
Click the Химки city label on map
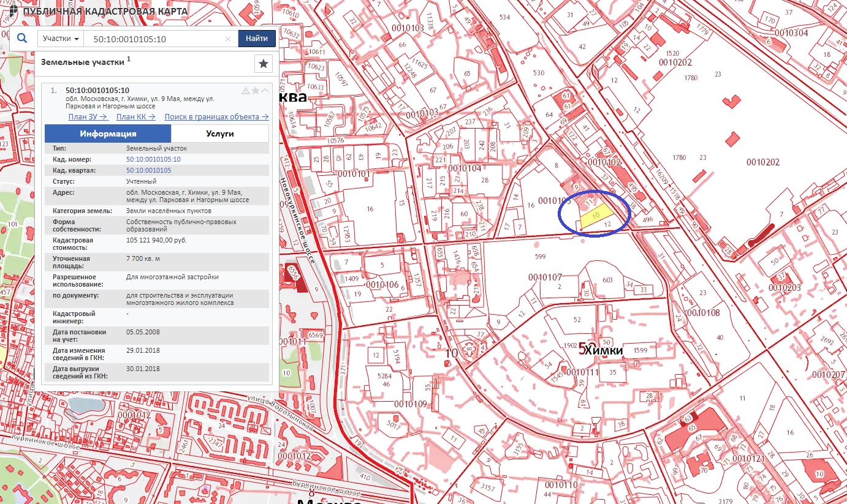(x=603, y=350)
